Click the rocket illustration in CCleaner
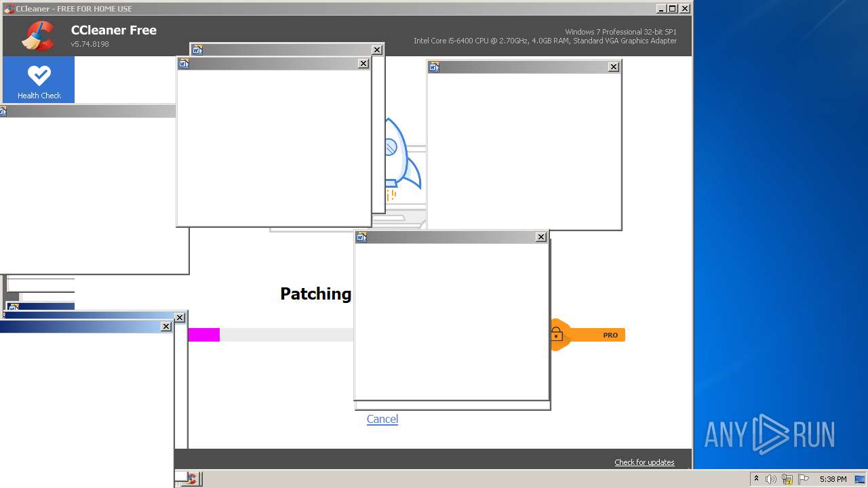The width and height of the screenshot is (868, 488). (403, 159)
